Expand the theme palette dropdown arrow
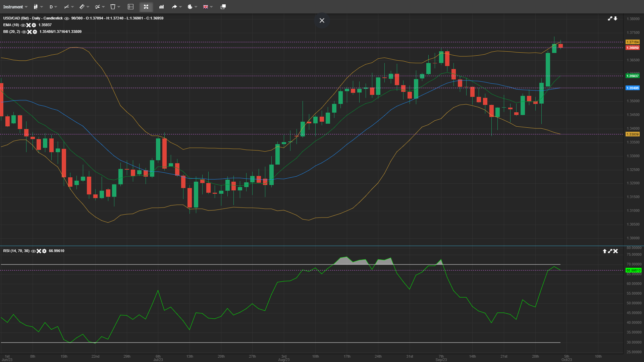The image size is (644, 362). [x=196, y=7]
